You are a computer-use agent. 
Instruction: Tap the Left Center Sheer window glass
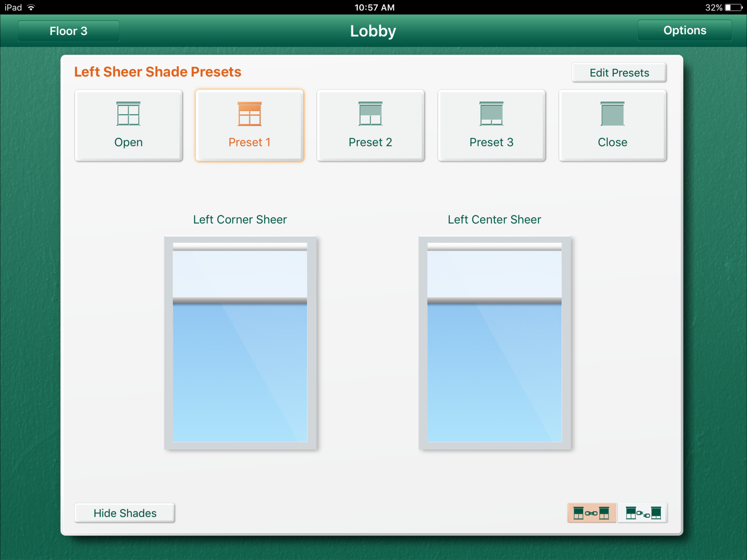point(494,373)
